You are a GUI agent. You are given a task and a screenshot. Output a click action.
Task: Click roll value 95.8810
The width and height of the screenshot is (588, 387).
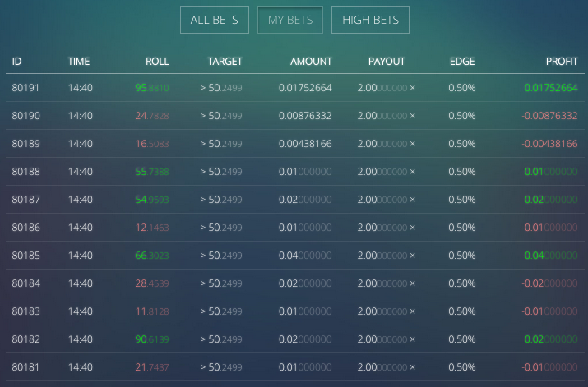pyautogui.click(x=152, y=88)
